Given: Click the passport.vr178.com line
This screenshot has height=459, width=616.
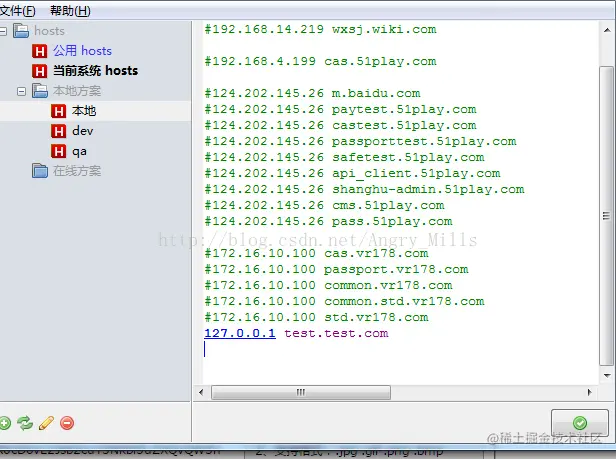Looking at the screenshot, I should coord(336,269).
